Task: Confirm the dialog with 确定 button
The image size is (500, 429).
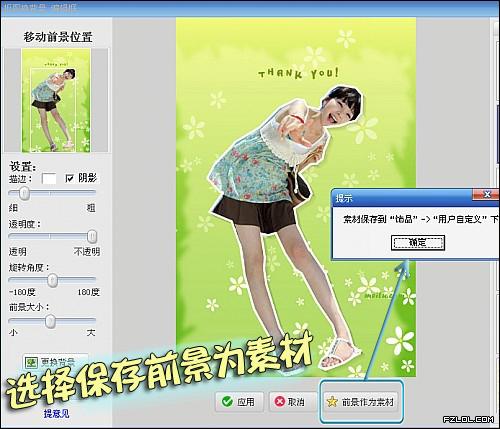Action: [418, 243]
